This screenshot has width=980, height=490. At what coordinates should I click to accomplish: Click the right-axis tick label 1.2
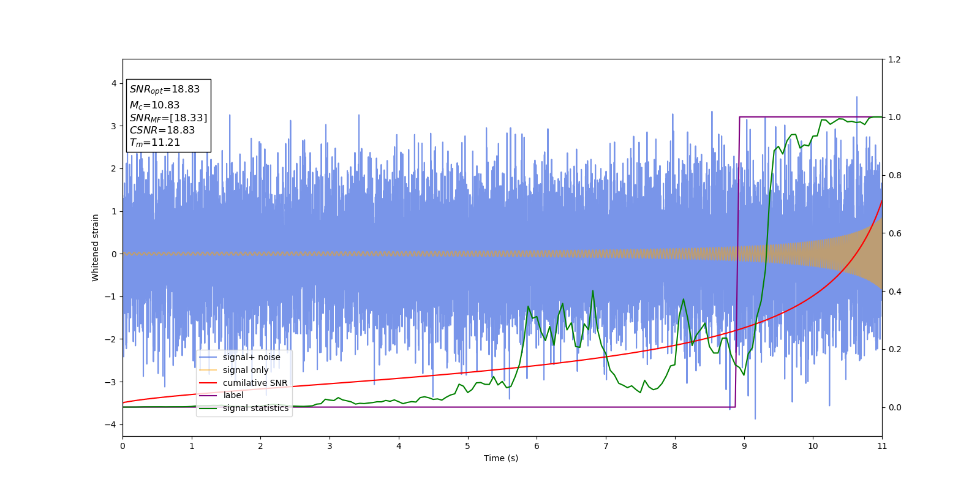click(x=894, y=59)
